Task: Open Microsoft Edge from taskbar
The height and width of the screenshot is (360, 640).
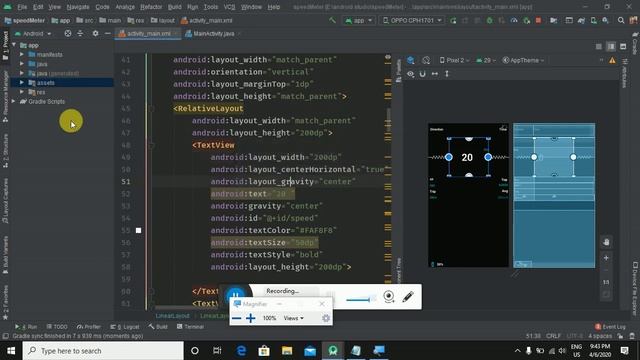Action: click(241, 351)
